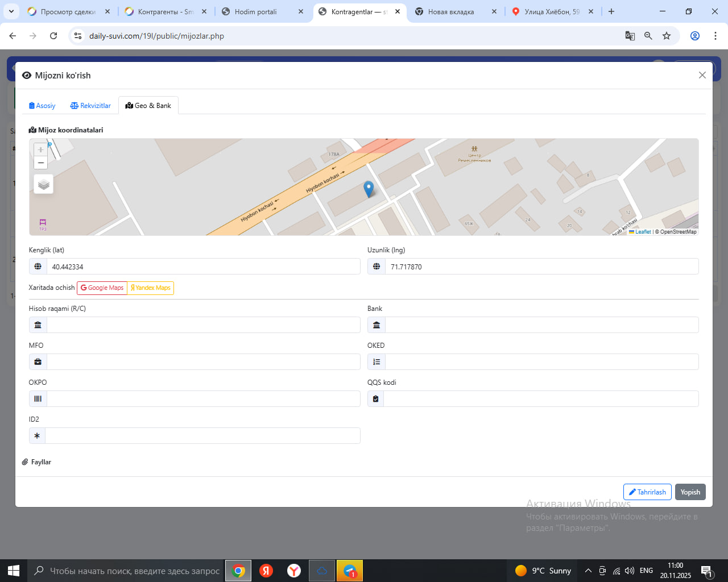Open location in Google Maps
Image resolution: width=728 pixels, height=582 pixels.
click(102, 288)
